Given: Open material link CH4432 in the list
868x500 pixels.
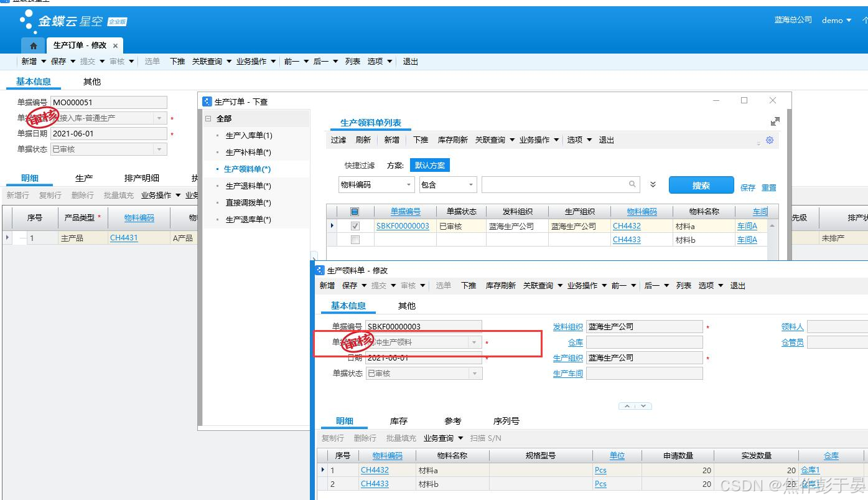Looking at the screenshot, I should [x=627, y=226].
